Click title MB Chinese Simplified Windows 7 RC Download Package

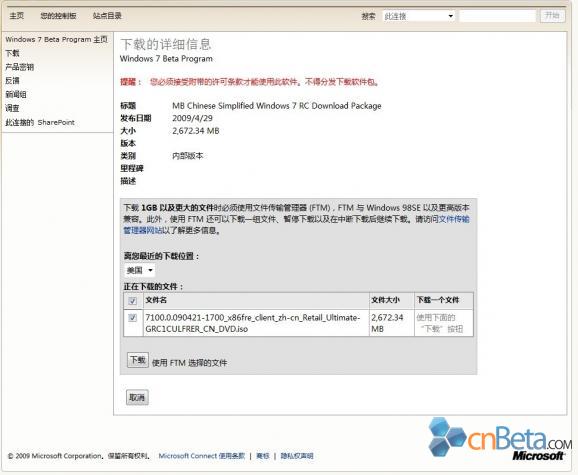pos(277,106)
